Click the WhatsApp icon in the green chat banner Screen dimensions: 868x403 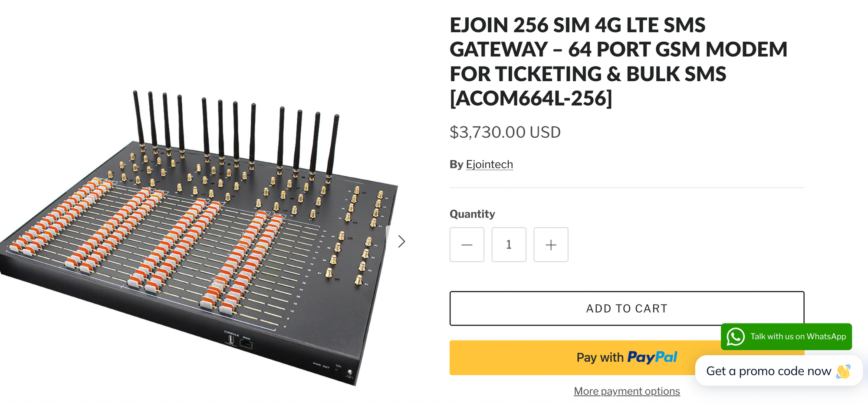736,337
